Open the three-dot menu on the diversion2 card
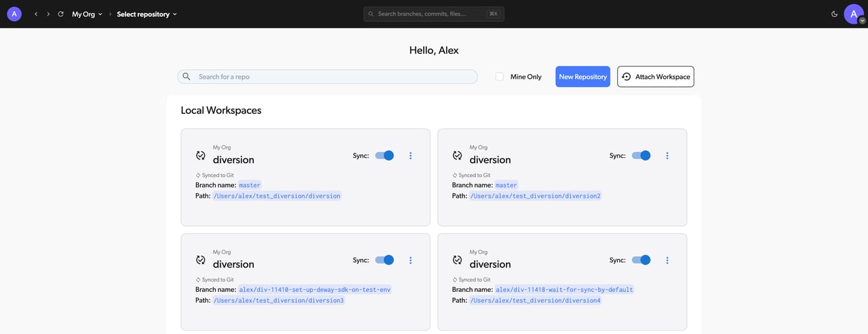Viewport: 868px width, 334px height. coord(667,155)
